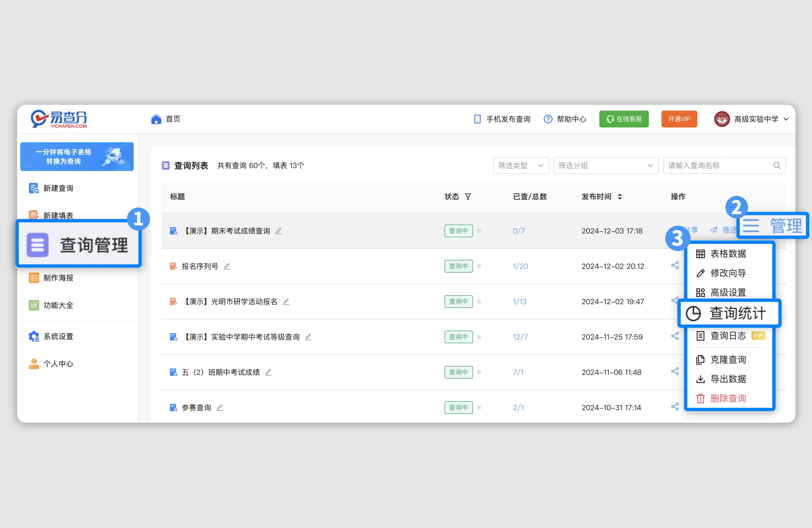Click the search magnifier in the query name box
Screen dimensions: 812x528
click(777, 166)
